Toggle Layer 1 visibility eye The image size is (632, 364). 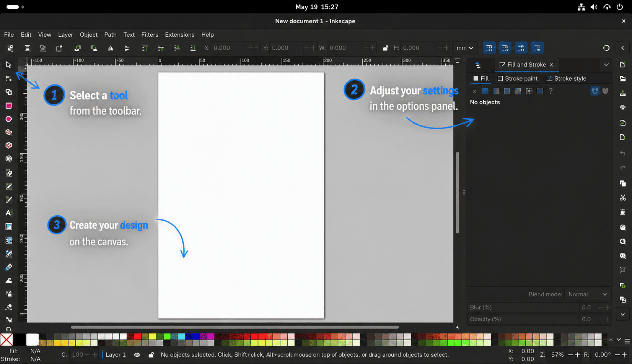coord(137,355)
